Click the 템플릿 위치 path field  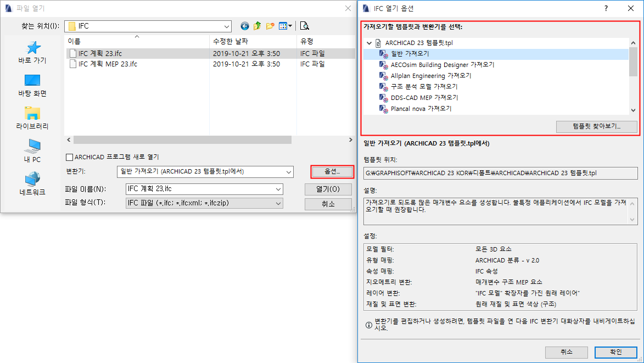pos(500,174)
